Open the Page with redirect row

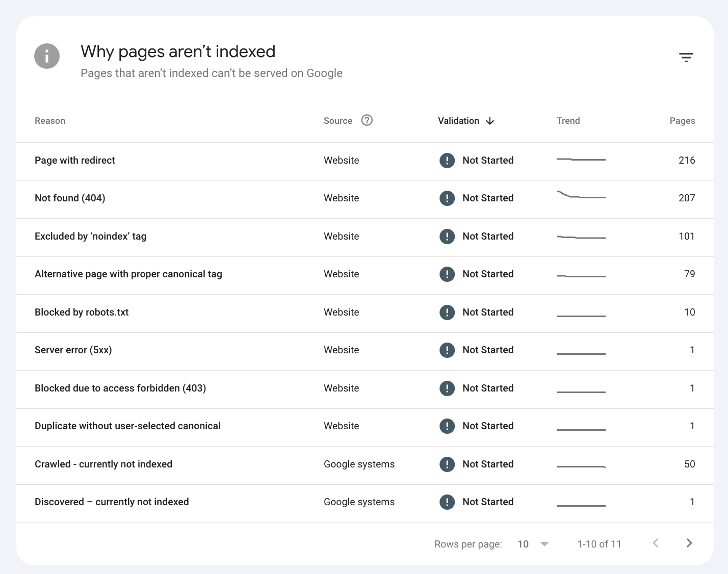[x=365, y=162]
